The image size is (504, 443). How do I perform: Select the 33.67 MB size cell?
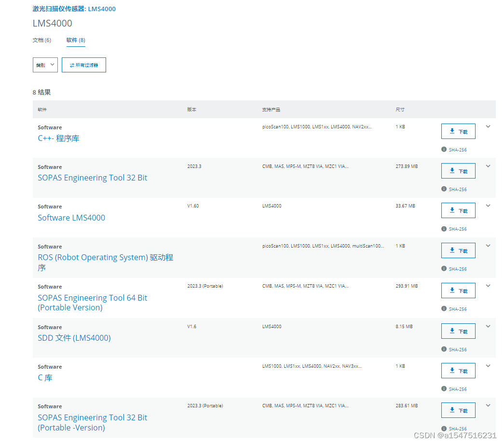point(405,206)
